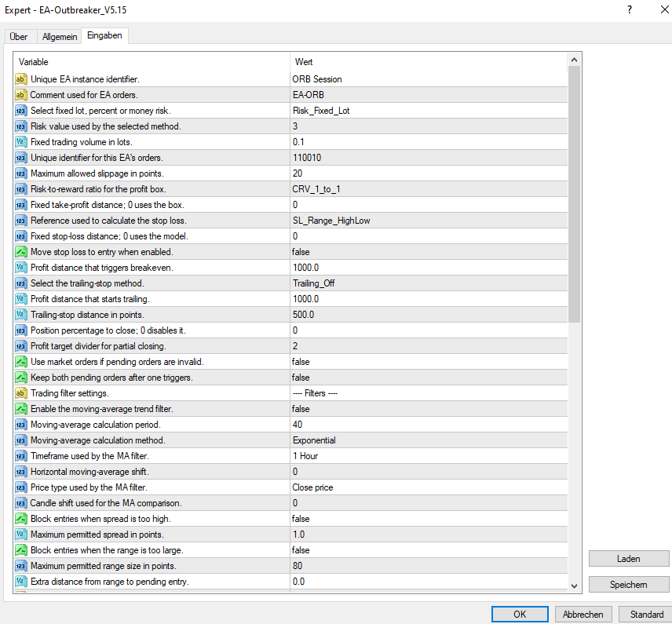Click the string icon beside Unique EA instance identifier
The width and height of the screenshot is (672, 624).
(x=21, y=79)
